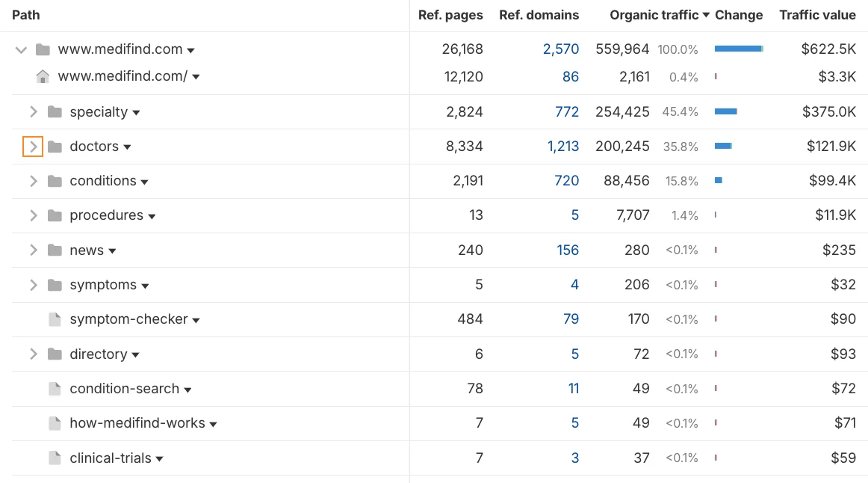The image size is (868, 483).
Task: Click the page icon next to symptom-checker
Action: [55, 319]
